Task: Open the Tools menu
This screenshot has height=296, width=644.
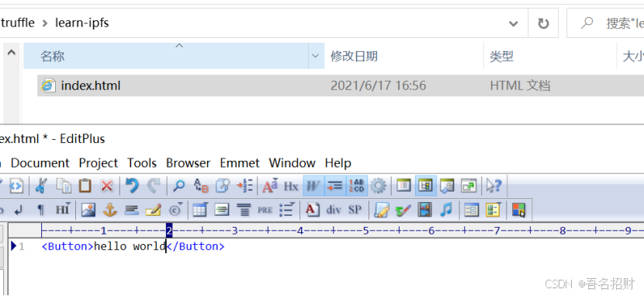Action: point(142,163)
